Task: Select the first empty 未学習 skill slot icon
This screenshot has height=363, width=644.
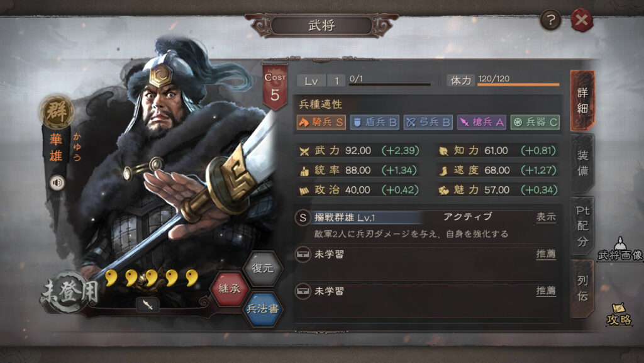Action: click(x=303, y=254)
